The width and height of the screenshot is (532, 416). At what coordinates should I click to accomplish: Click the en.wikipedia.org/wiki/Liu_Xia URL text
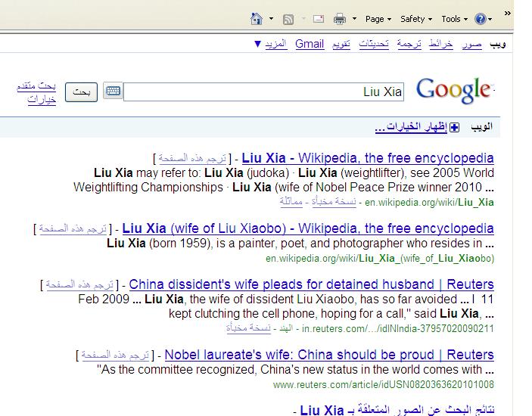(x=429, y=203)
